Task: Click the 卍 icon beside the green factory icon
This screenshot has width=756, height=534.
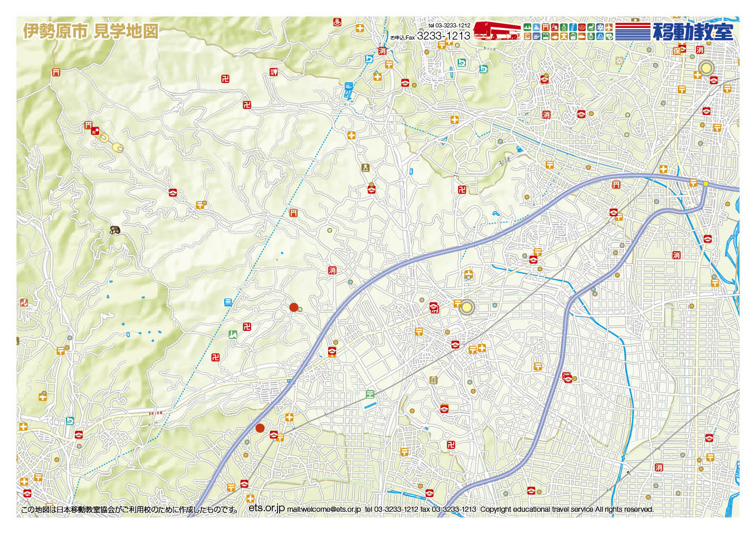Action: [x=246, y=327]
